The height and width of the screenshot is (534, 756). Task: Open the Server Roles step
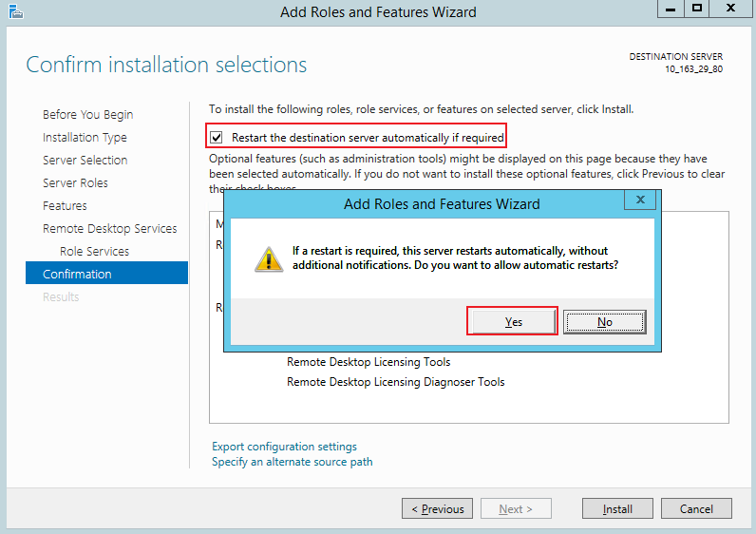75,183
